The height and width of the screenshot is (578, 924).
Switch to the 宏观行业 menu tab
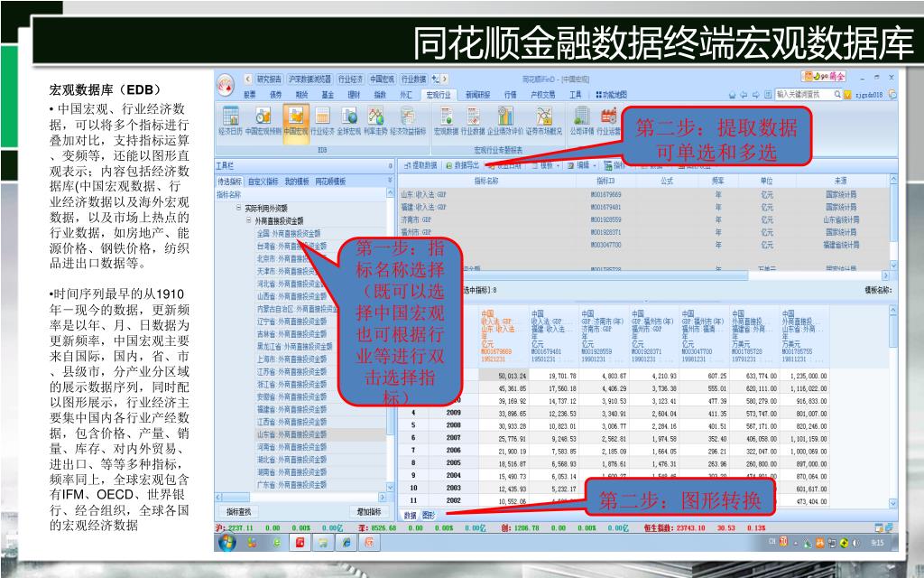pos(438,94)
